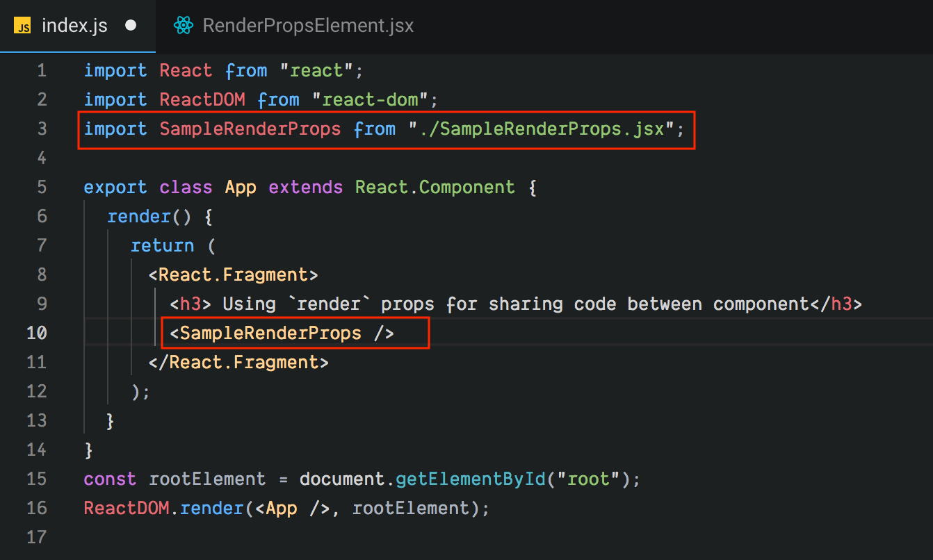Click the React.Fragment opening tag
The image size is (933, 560).
(x=233, y=274)
